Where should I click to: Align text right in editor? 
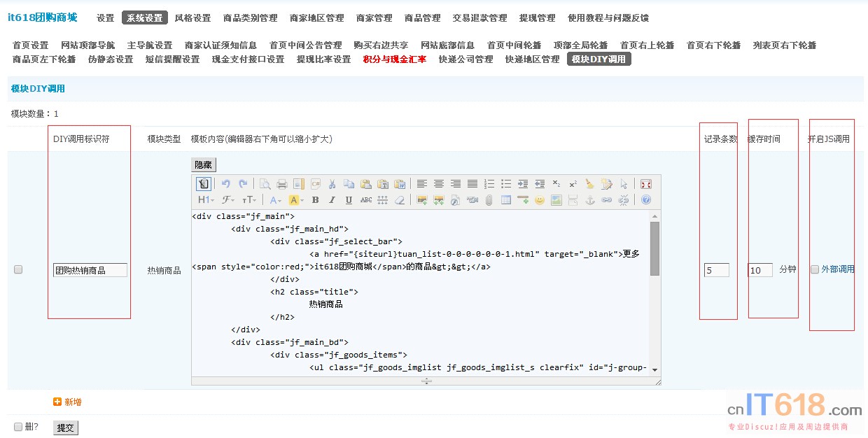456,184
